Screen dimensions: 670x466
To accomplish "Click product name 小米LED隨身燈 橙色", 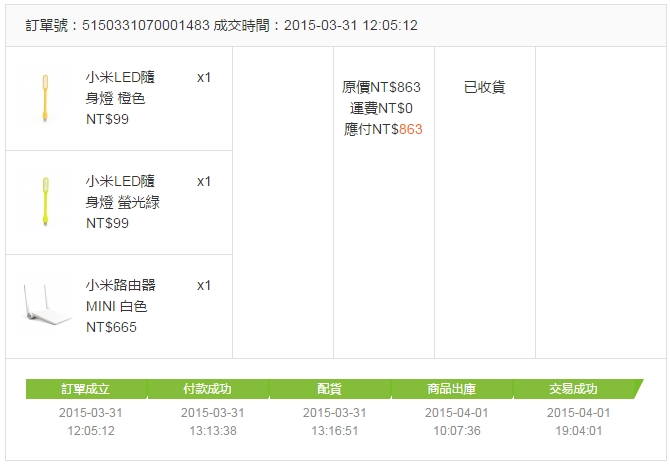I will click(120, 88).
